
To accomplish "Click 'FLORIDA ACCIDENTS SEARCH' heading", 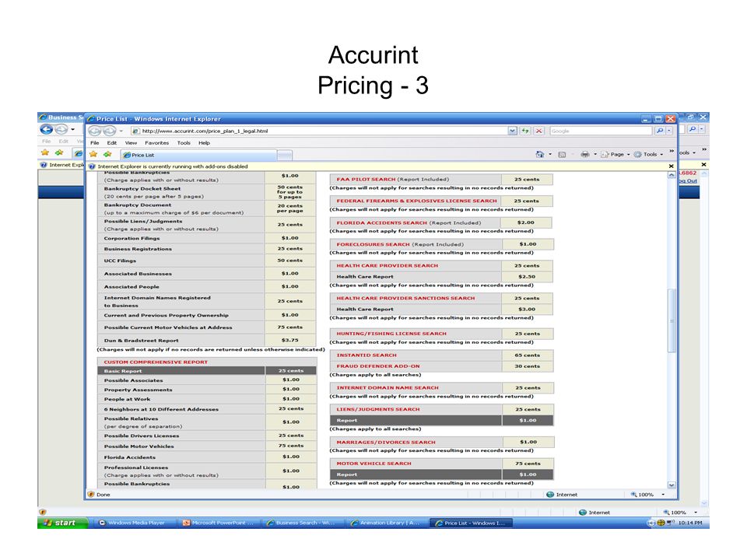I will (x=381, y=223).
